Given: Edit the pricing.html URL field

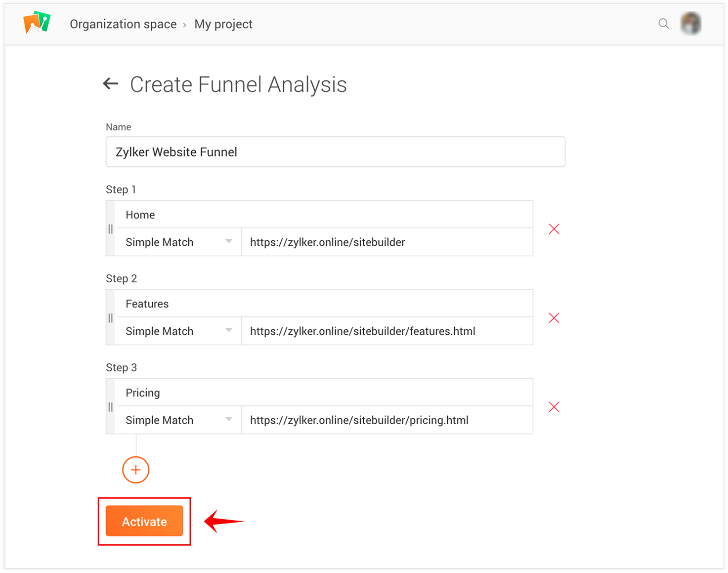Looking at the screenshot, I should (x=387, y=420).
